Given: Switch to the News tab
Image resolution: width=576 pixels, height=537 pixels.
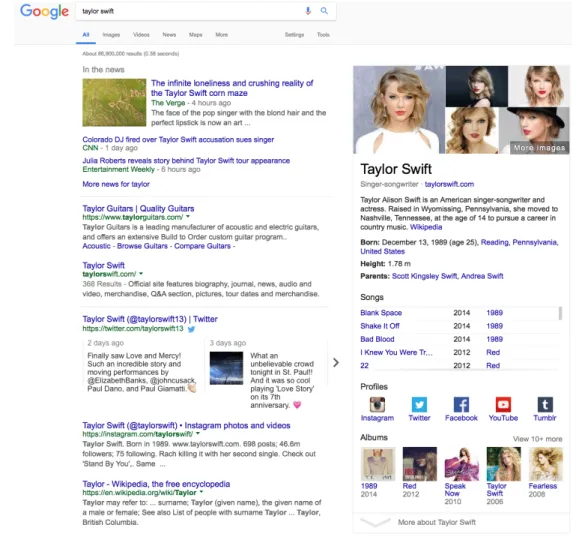Looking at the screenshot, I should coord(169,35).
